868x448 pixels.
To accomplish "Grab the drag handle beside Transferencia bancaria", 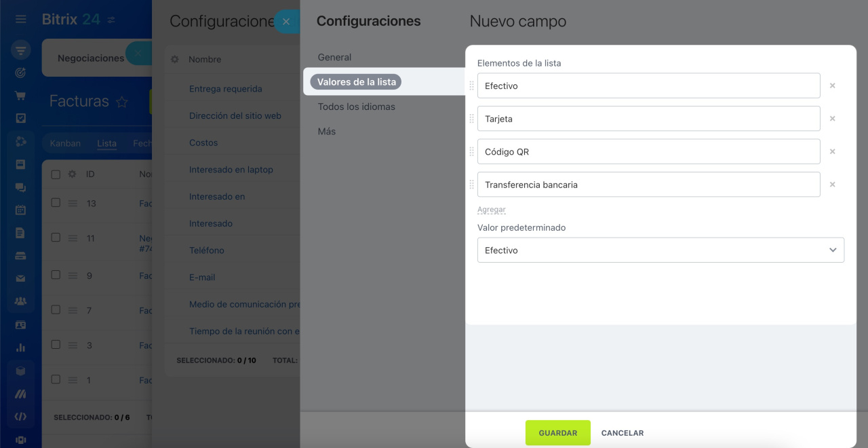I will (x=472, y=185).
